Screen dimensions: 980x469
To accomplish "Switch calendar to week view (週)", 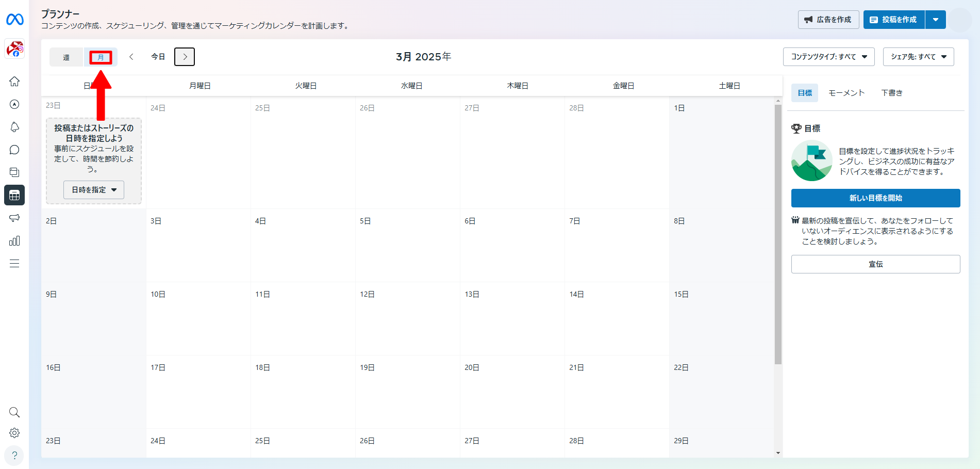I will [67, 57].
